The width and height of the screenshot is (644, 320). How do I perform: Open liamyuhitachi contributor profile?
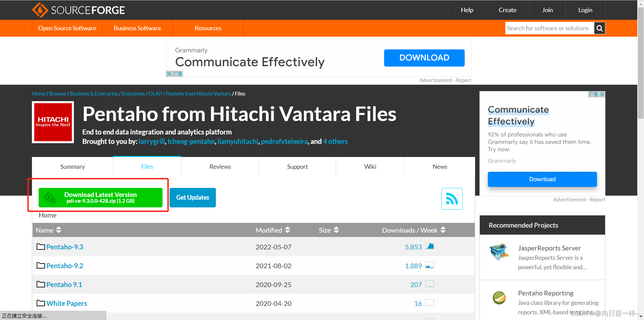(x=238, y=142)
